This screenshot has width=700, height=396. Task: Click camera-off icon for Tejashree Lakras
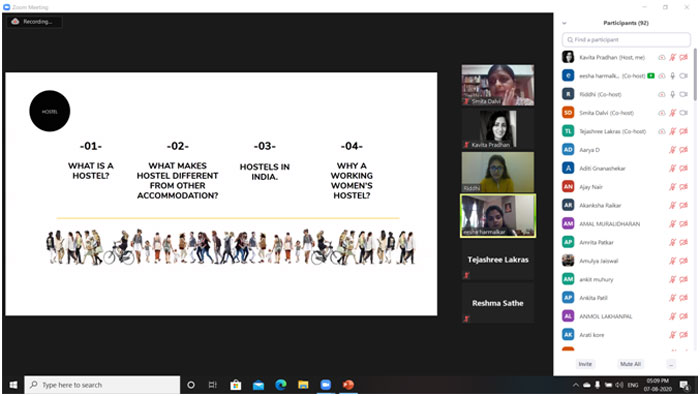coord(683,131)
